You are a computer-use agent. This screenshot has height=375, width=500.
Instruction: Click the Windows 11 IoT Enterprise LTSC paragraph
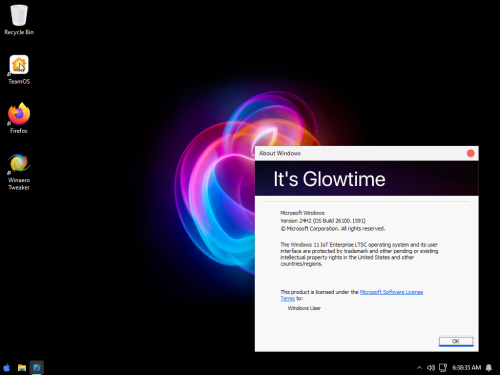pyautogui.click(x=359, y=254)
